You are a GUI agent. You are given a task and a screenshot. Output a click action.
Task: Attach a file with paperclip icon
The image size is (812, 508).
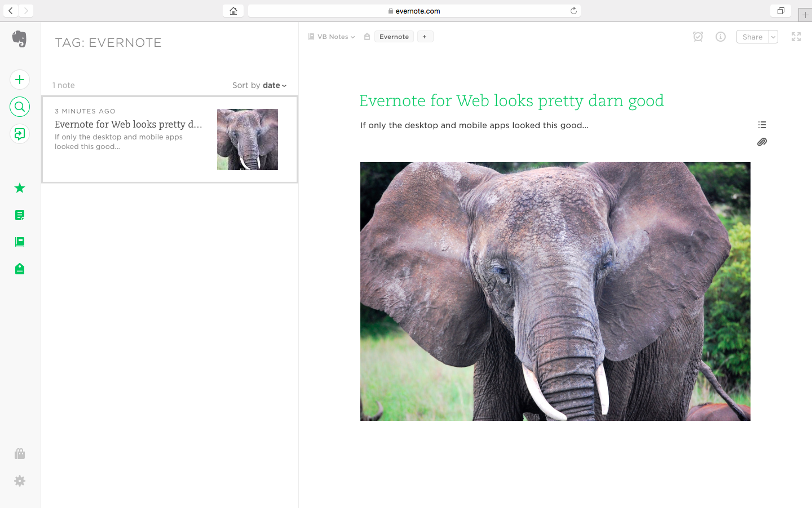pos(762,142)
